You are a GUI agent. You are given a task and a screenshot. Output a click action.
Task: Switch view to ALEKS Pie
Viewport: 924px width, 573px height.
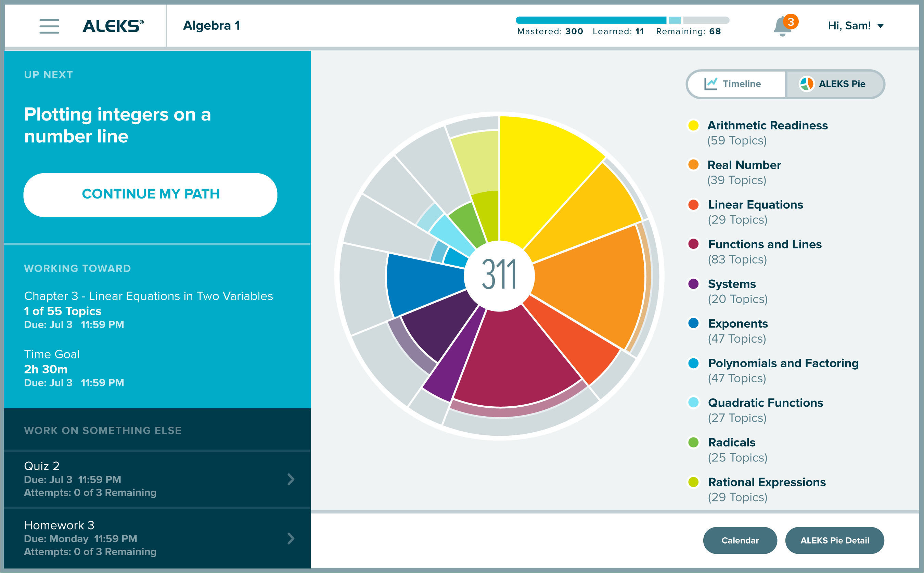pyautogui.click(x=842, y=84)
